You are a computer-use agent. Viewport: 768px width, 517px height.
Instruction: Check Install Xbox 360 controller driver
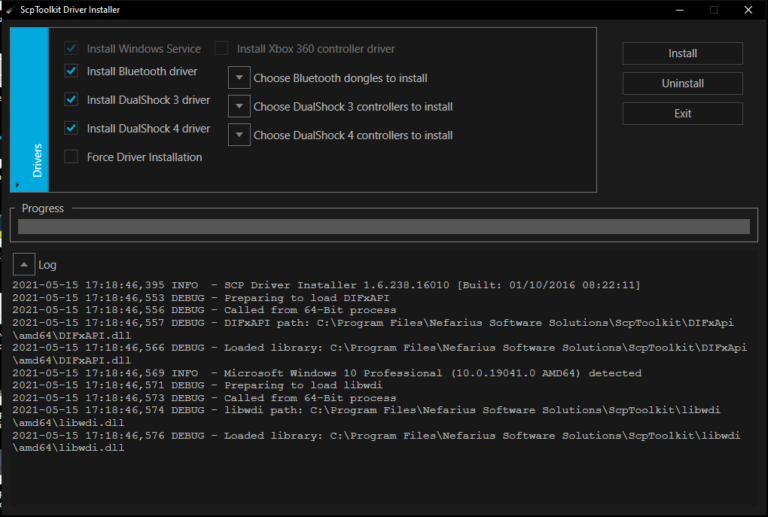click(x=221, y=48)
